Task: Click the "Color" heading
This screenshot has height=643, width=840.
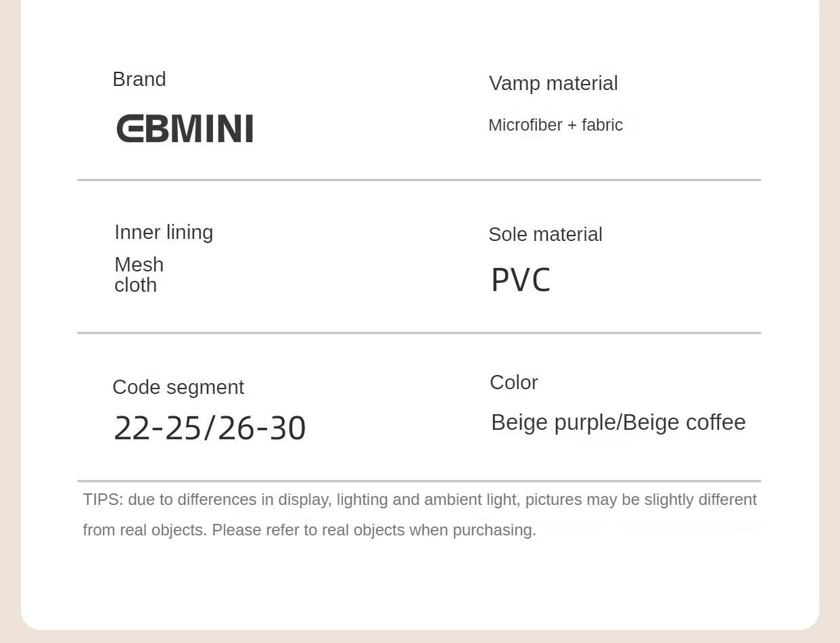Action: coord(514,382)
